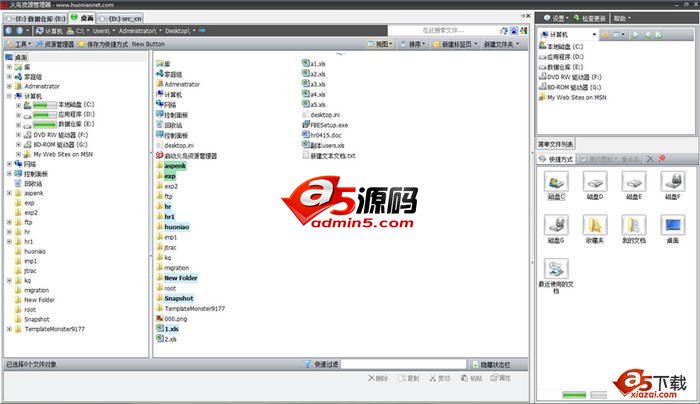Open the 磁盘D shortcut icon
This screenshot has width=700, height=404.
(x=595, y=182)
